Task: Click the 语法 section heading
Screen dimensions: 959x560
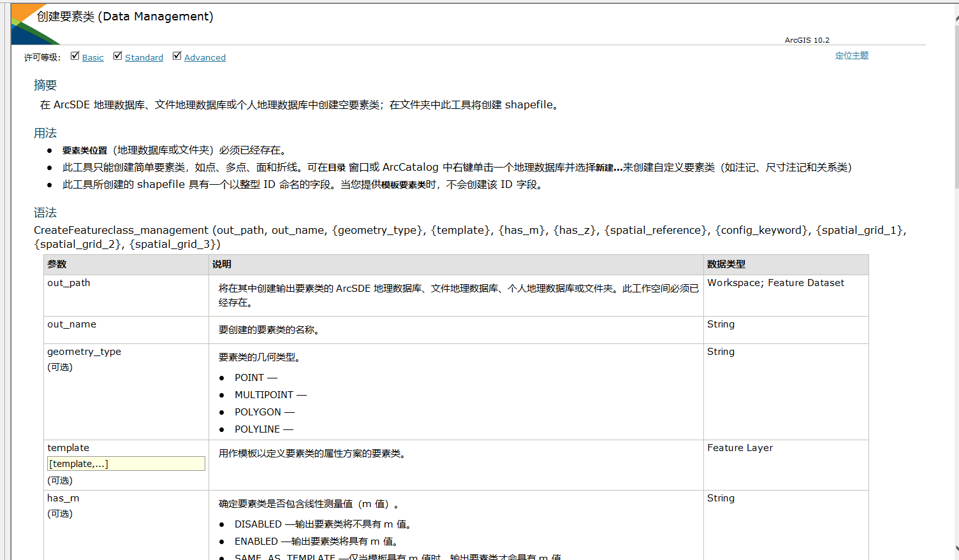Action: point(45,213)
